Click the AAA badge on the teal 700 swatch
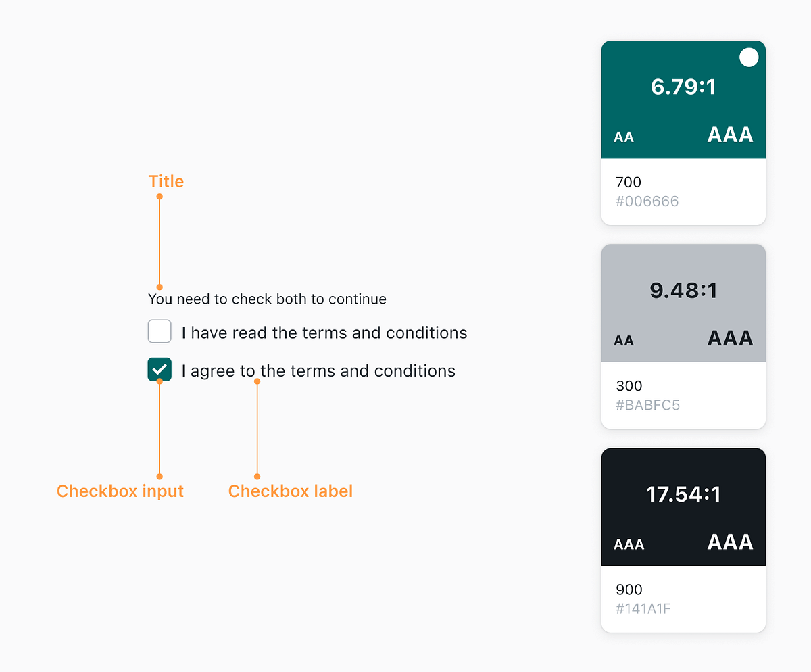Screen dimensions: 811x672 (x=729, y=135)
